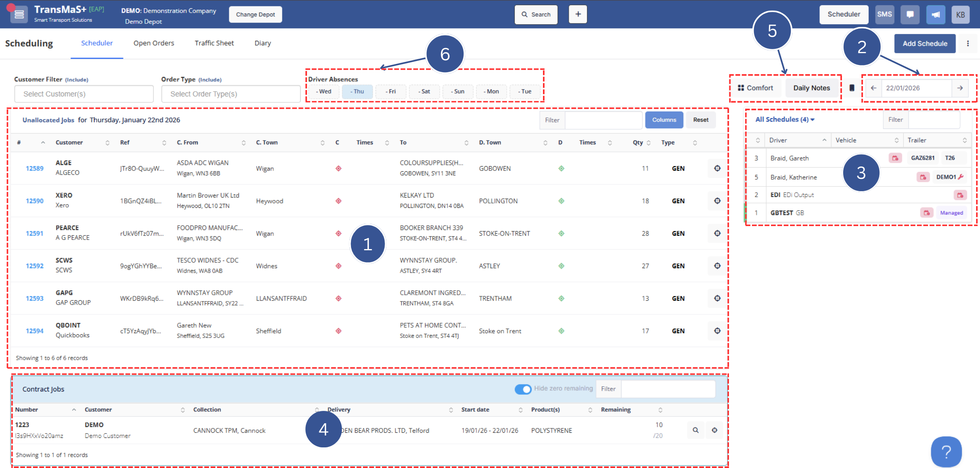The width and height of the screenshot is (980, 468).
Task: Click the Change Depot button
Action: tap(255, 15)
